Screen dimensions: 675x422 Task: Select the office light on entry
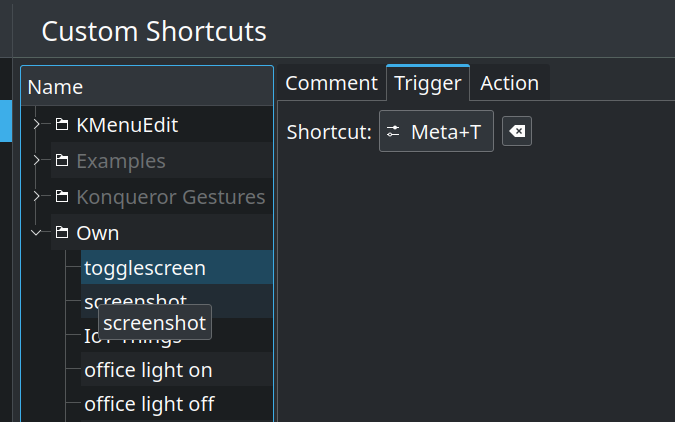pos(177,369)
